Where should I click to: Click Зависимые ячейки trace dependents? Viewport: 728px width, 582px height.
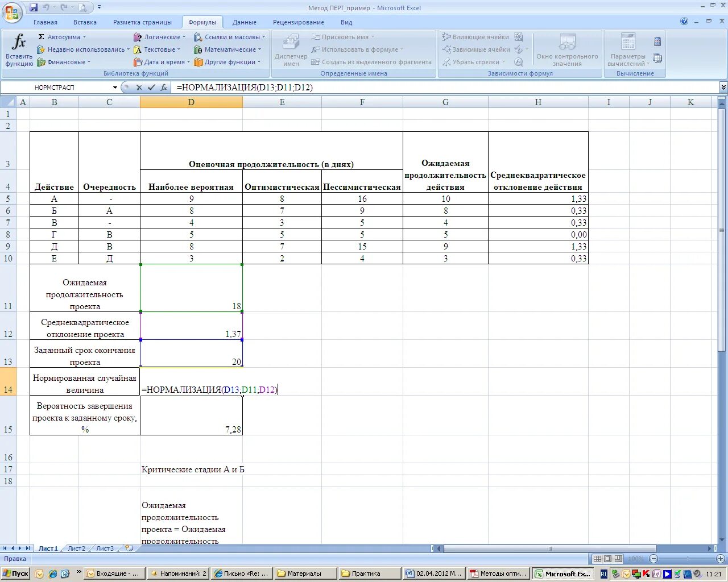[x=477, y=49]
